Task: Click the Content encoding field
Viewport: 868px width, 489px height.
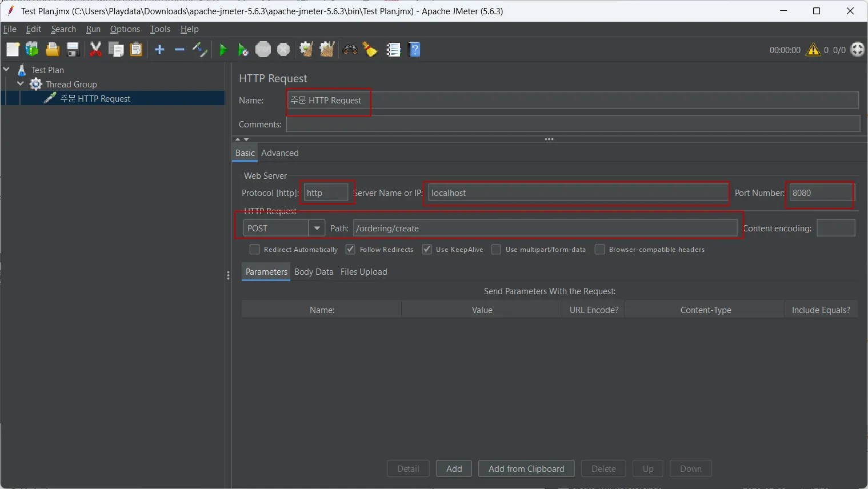Action: [x=836, y=228]
